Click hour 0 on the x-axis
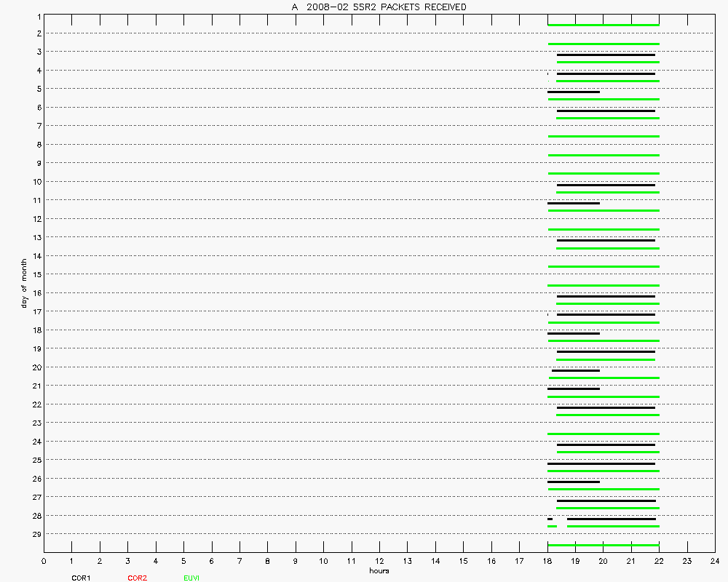 [44, 562]
